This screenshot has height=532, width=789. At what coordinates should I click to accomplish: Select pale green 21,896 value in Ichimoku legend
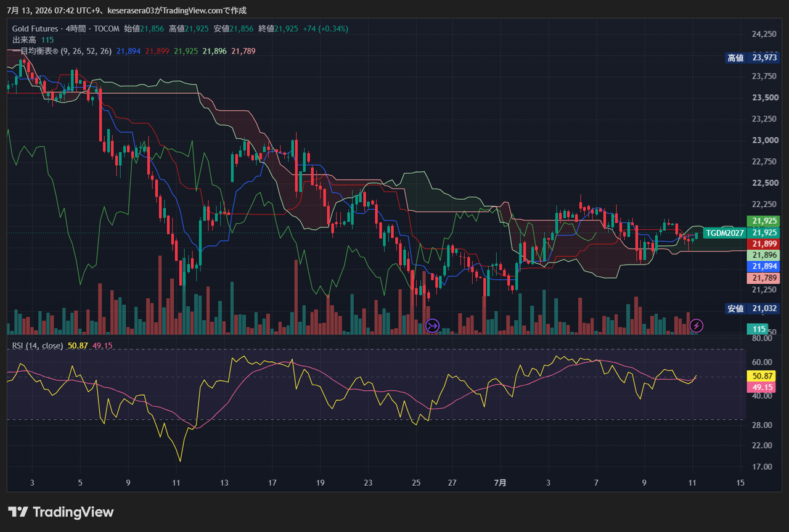(215, 51)
